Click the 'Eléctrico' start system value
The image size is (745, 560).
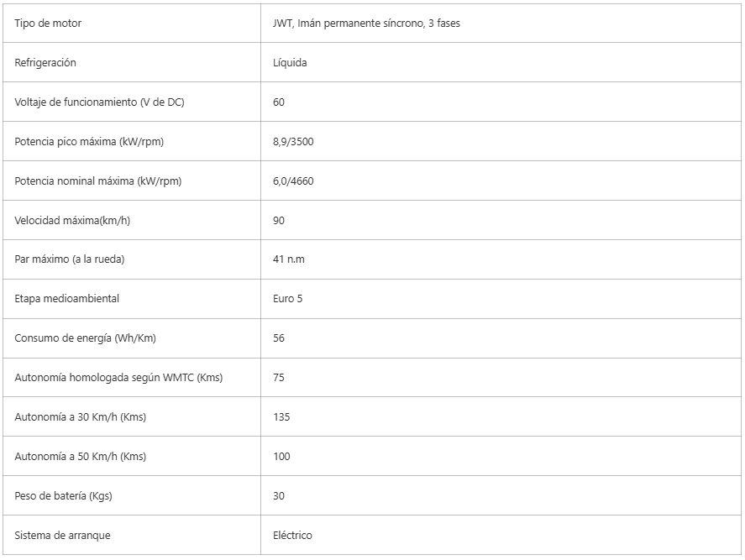click(x=292, y=536)
